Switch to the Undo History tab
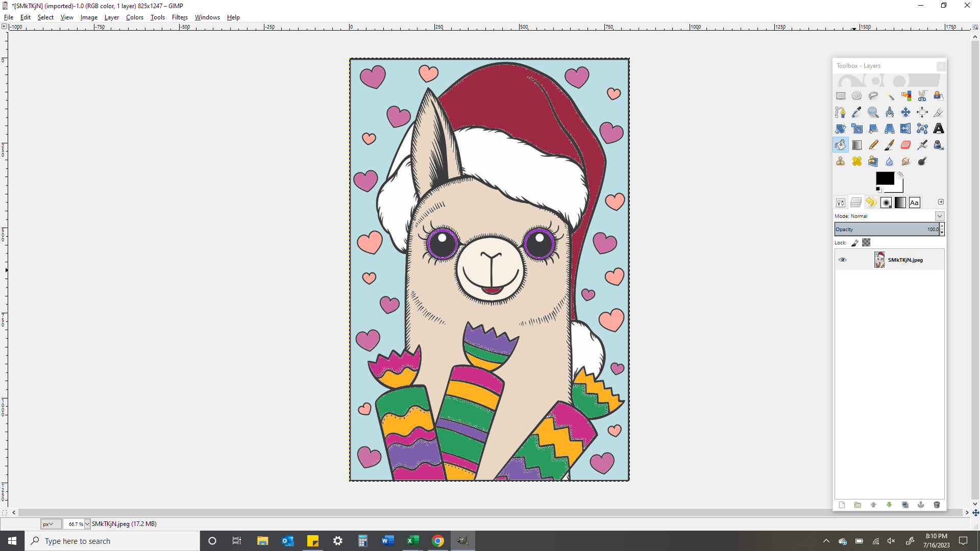980x551 pixels. pos(871,203)
